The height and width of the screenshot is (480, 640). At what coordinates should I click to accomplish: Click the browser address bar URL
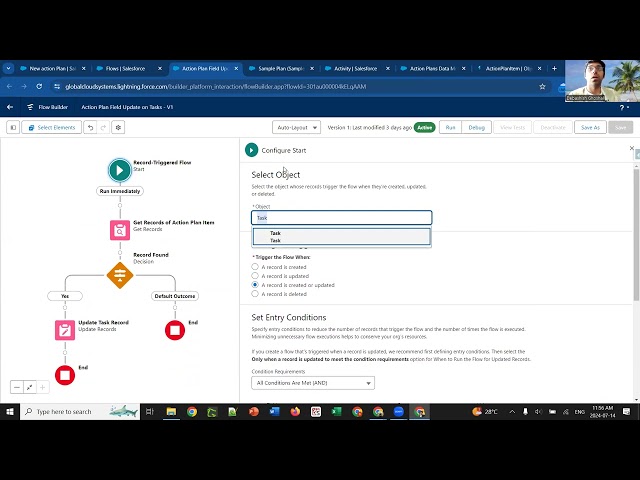pos(216,87)
